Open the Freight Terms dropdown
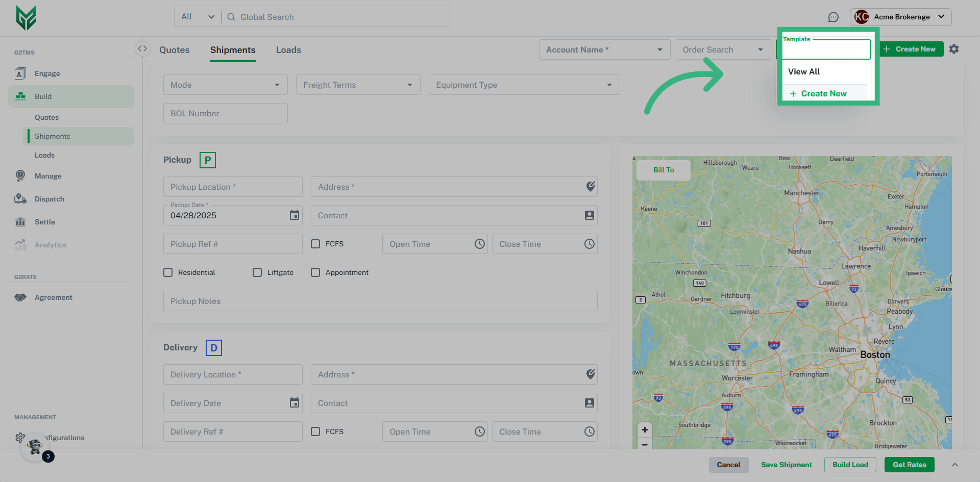The image size is (980, 482). pos(358,85)
